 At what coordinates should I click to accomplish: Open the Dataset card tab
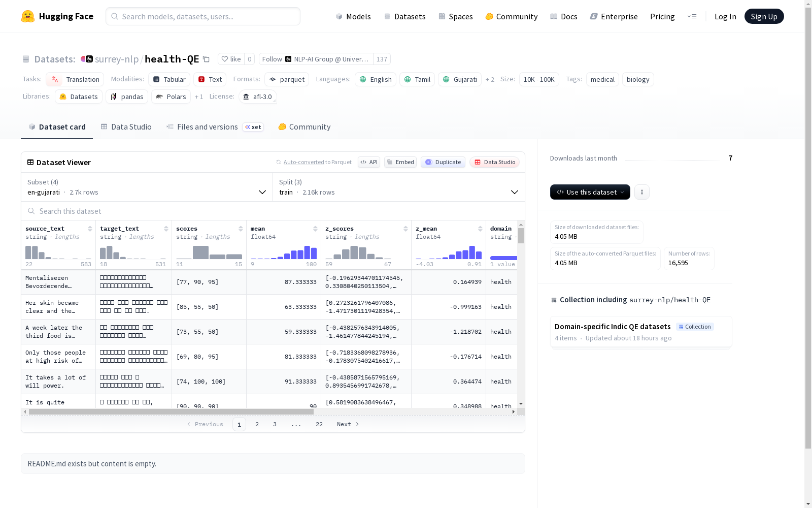[57, 127]
